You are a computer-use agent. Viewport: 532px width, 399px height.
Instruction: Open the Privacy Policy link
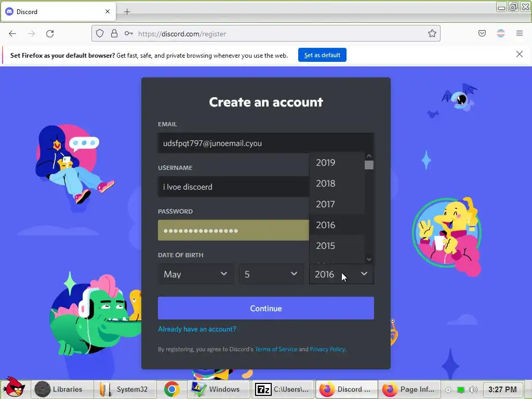(x=327, y=349)
